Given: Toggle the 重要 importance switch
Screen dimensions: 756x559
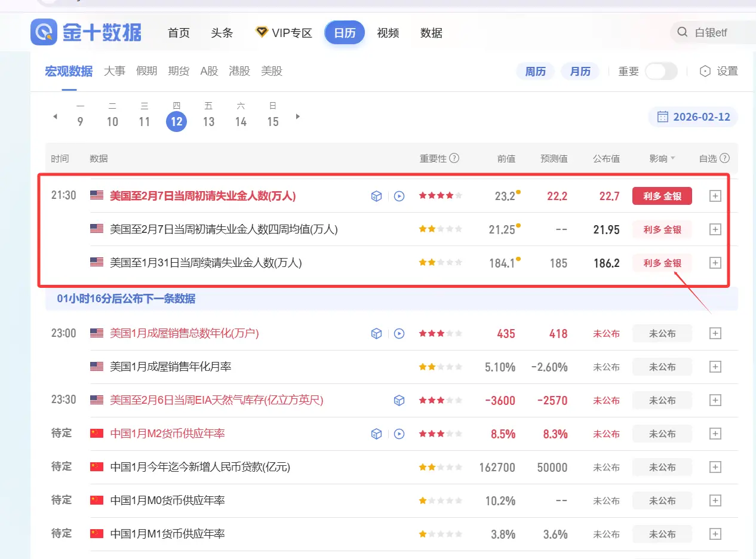Looking at the screenshot, I should tap(660, 71).
